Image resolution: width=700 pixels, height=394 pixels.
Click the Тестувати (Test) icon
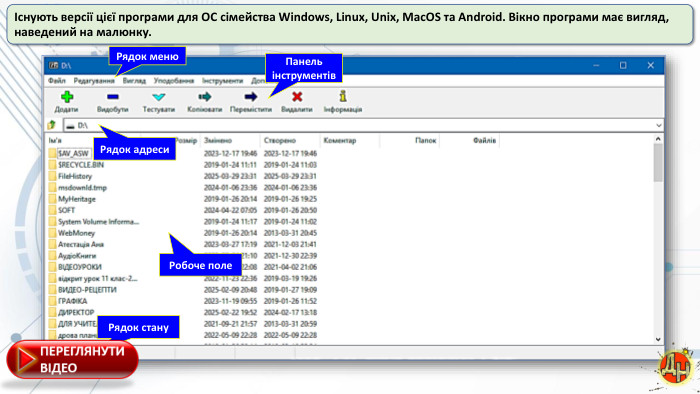(158, 97)
